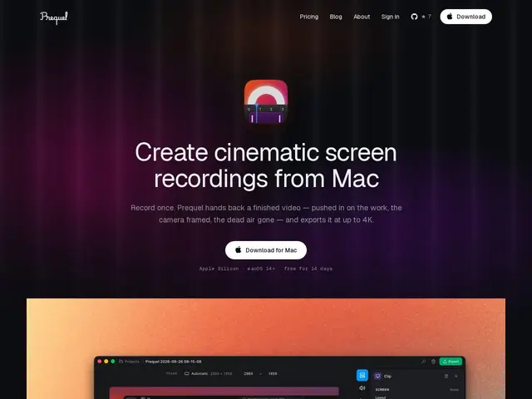This screenshot has width=532, height=399.
Task: Click the frame height field 1858
Action: pyautogui.click(x=273, y=373)
